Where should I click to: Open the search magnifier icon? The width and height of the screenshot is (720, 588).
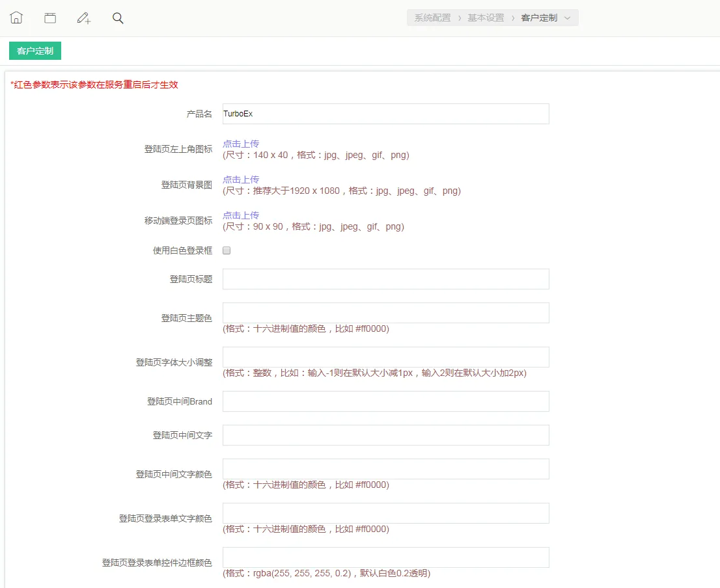click(118, 18)
